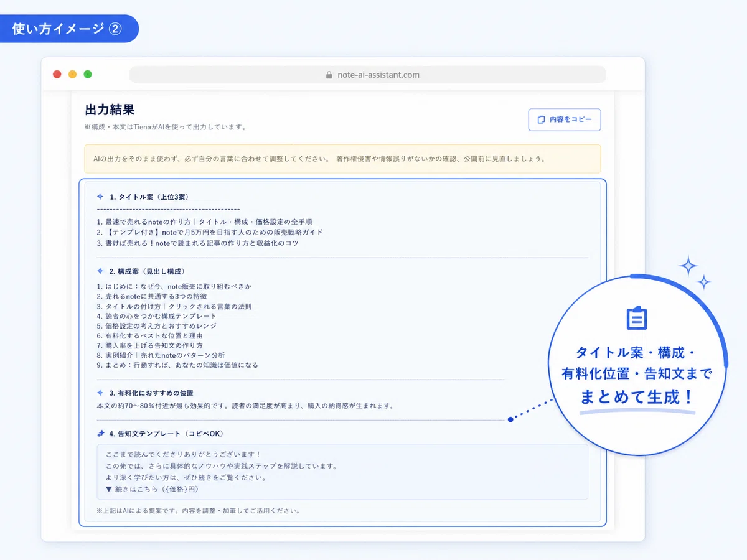Select line タイトルの付け方｜クリックされる言葉の法則
This screenshot has width=747, height=560.
click(x=174, y=307)
